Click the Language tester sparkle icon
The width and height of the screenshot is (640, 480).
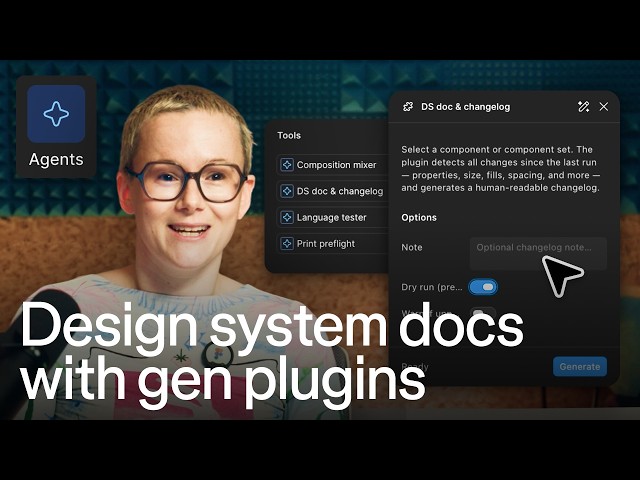[287, 218]
